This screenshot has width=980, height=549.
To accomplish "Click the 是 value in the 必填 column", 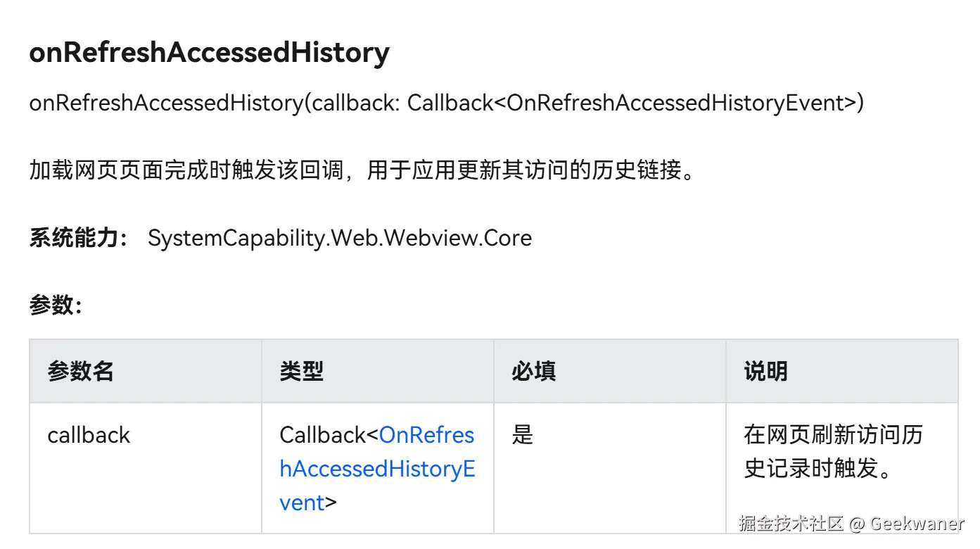I will [x=523, y=435].
